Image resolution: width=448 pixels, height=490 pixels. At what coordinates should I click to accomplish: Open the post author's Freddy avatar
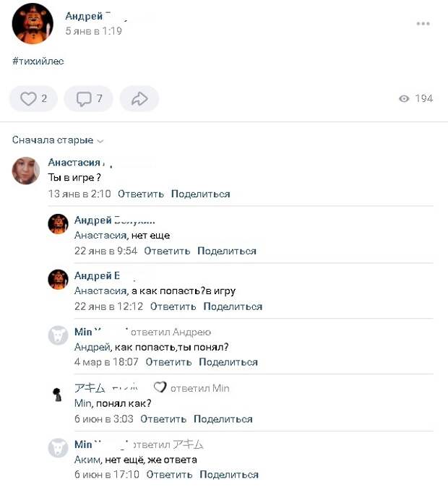[33, 23]
